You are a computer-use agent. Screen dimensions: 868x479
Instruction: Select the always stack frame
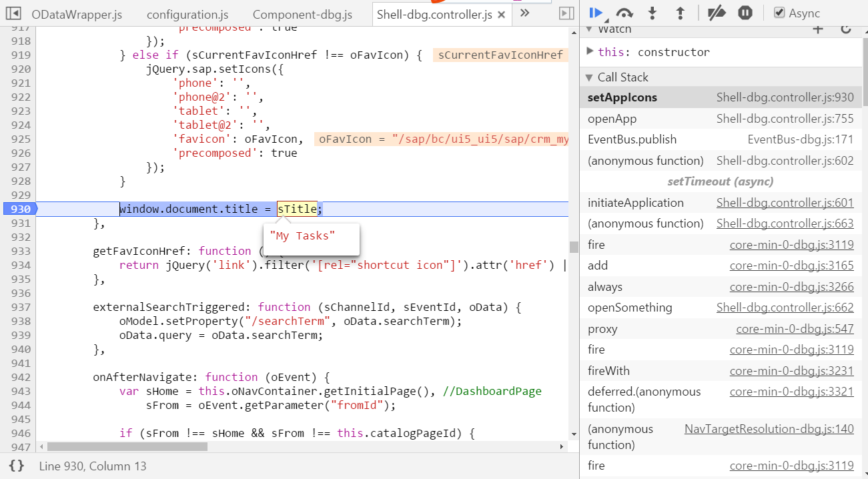click(x=721, y=287)
